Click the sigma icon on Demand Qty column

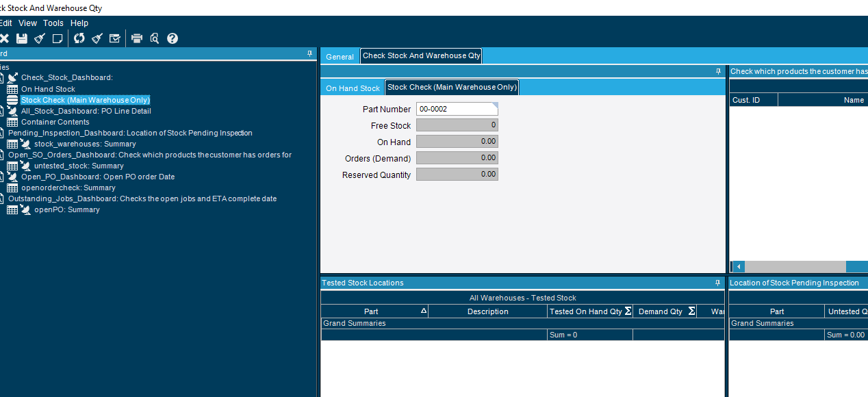(x=691, y=311)
